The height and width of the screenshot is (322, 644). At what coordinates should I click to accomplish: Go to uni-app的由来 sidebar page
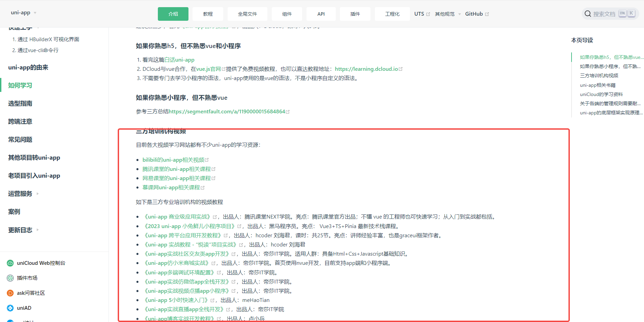[28, 67]
